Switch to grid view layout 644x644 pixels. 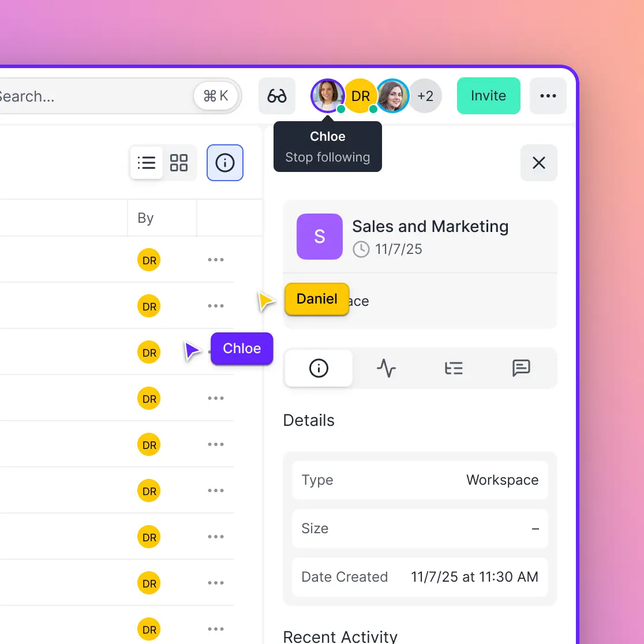pyautogui.click(x=179, y=163)
